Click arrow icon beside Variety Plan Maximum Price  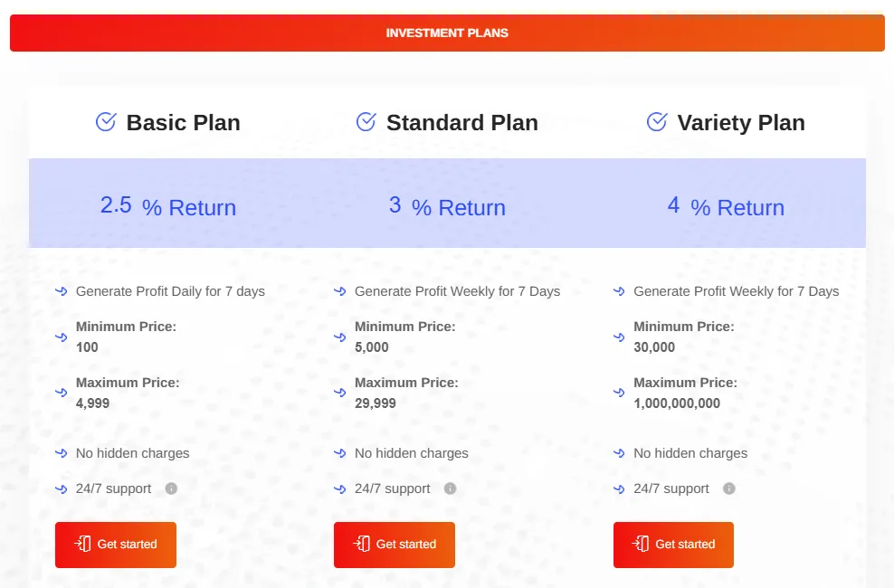click(x=619, y=393)
